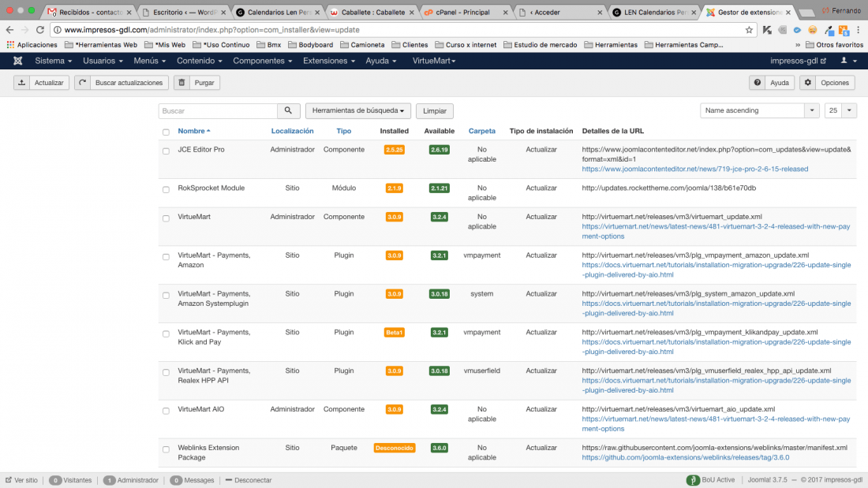The width and height of the screenshot is (868, 488).
Task: Expand the Contenido dropdown
Action: [200, 61]
